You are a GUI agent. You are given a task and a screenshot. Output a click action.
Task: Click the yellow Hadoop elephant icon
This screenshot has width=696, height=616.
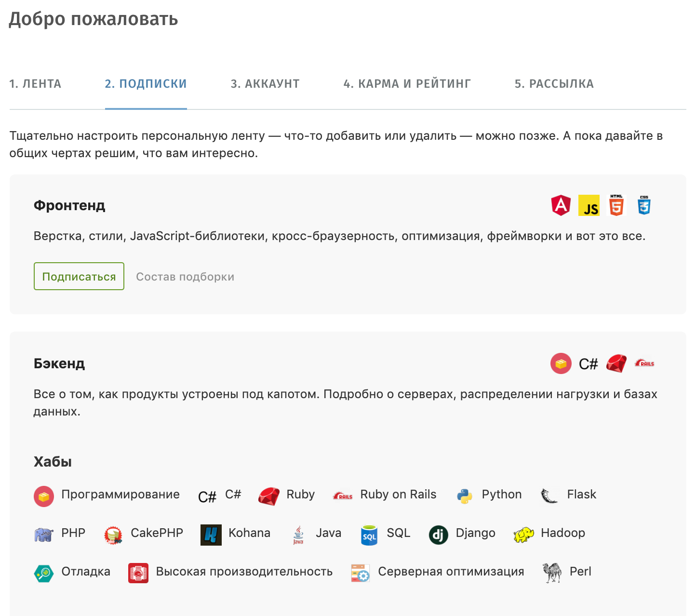point(524,534)
